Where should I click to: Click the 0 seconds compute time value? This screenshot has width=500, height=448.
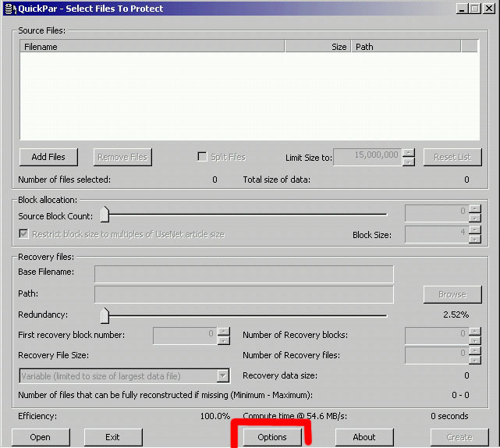pyautogui.click(x=449, y=416)
